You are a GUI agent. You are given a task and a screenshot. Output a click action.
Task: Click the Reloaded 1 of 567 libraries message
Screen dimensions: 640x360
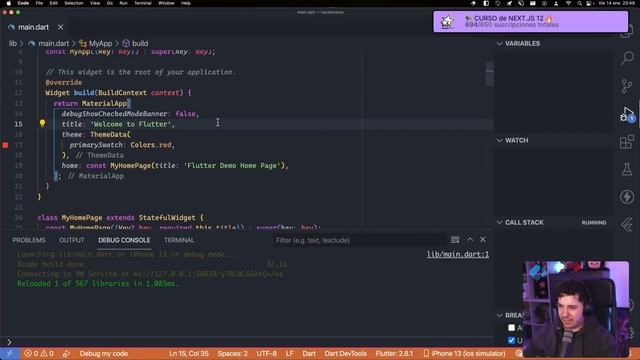[x=98, y=284]
